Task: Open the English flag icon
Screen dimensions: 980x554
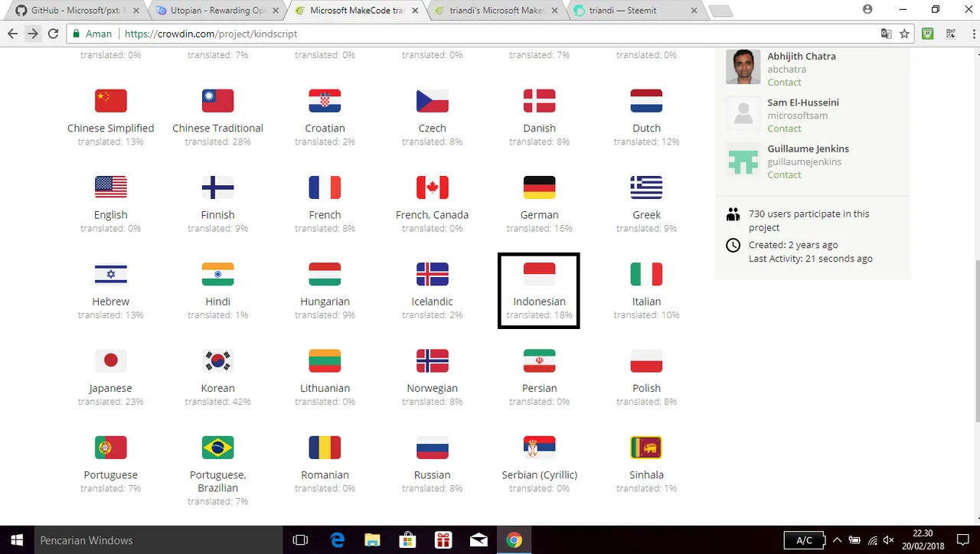Action: point(110,187)
